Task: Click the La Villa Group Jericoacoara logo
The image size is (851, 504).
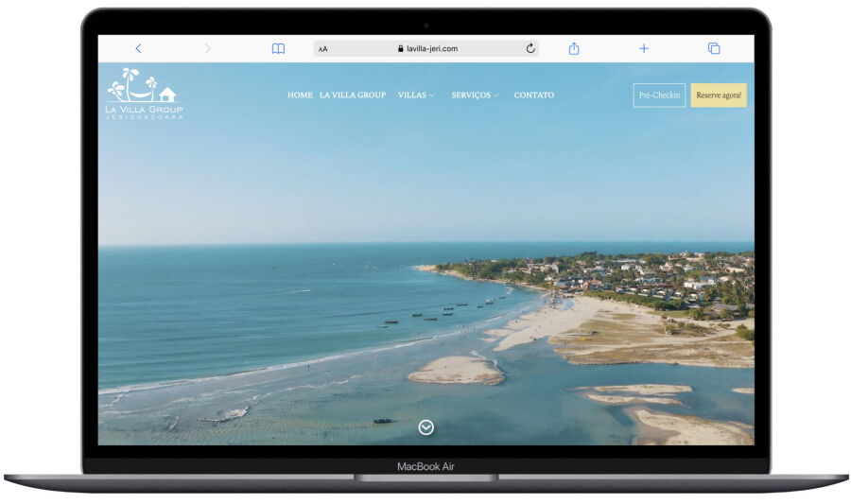Action: [145, 94]
